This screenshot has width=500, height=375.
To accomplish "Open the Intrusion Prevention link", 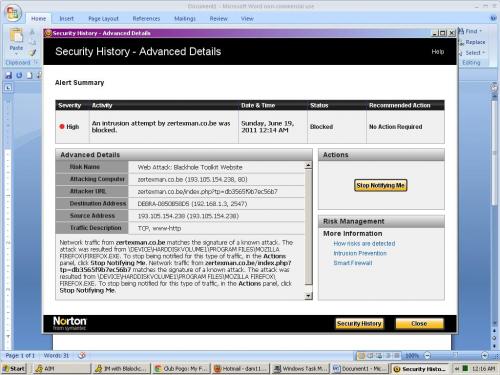I will tap(360, 253).
